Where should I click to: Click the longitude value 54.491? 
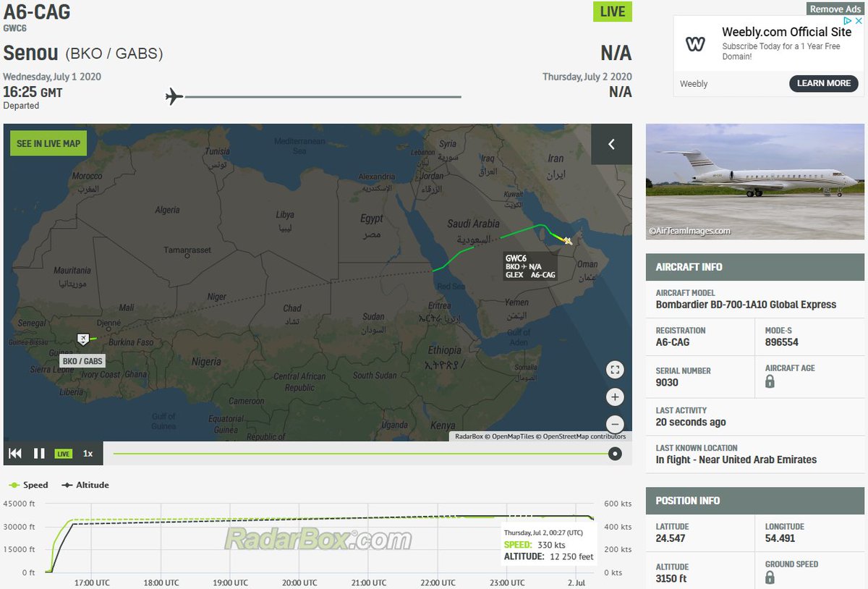click(780, 538)
